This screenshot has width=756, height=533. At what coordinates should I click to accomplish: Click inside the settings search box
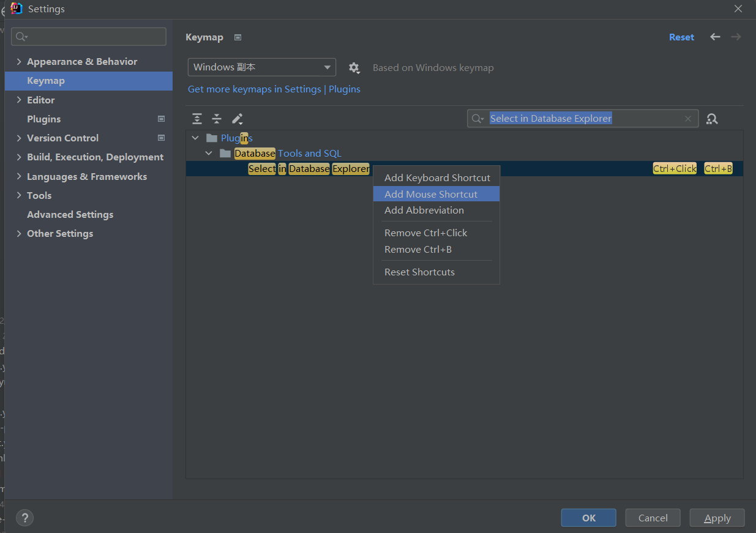(x=89, y=36)
